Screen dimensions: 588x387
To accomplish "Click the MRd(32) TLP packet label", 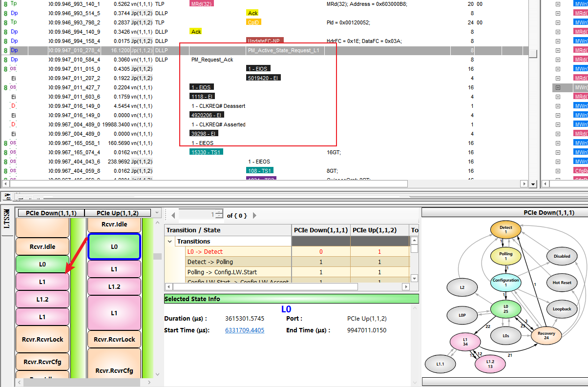I will [201, 4].
